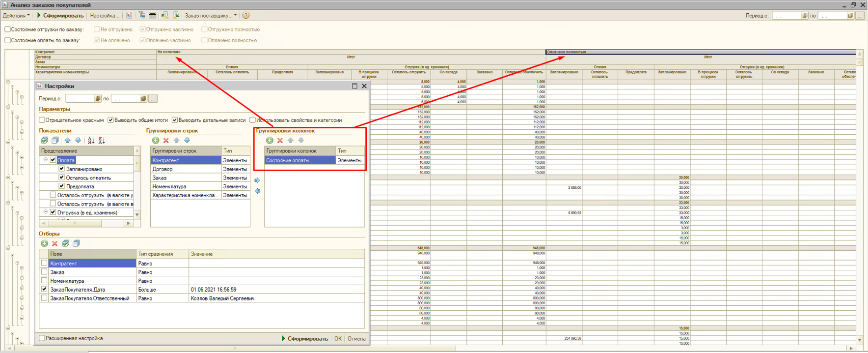Open period selection in main window
This screenshot has height=353, width=868.
[x=860, y=16]
